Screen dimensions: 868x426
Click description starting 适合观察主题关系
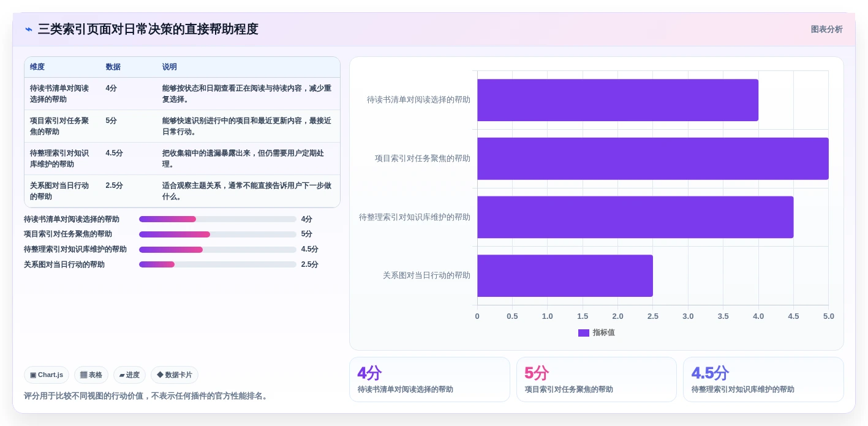coord(247,191)
